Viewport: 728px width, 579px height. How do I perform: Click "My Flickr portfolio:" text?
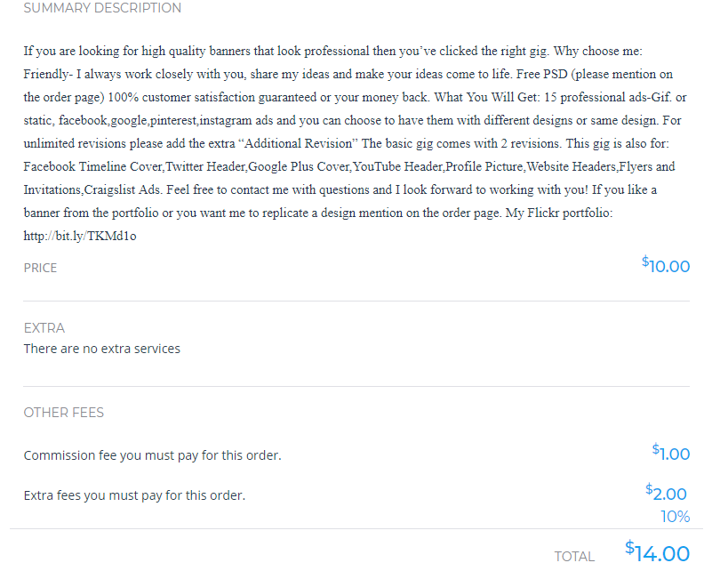(x=558, y=213)
